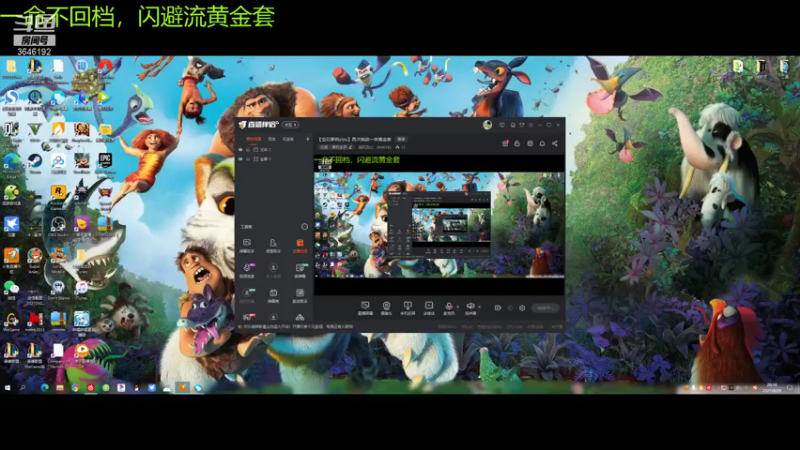Viewport: 800px width, 450px height.
Task: Open the Rockstar Games Launcher shortcut
Action: pos(58,197)
